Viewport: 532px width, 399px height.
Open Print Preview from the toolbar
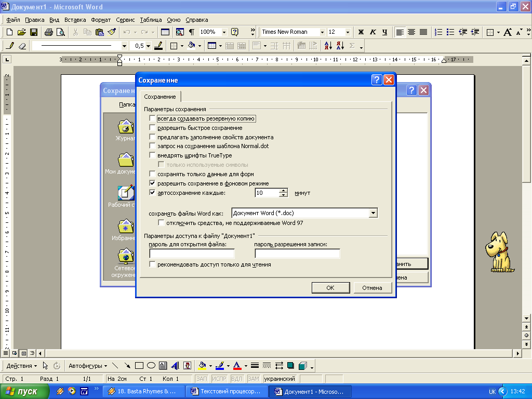[61, 32]
